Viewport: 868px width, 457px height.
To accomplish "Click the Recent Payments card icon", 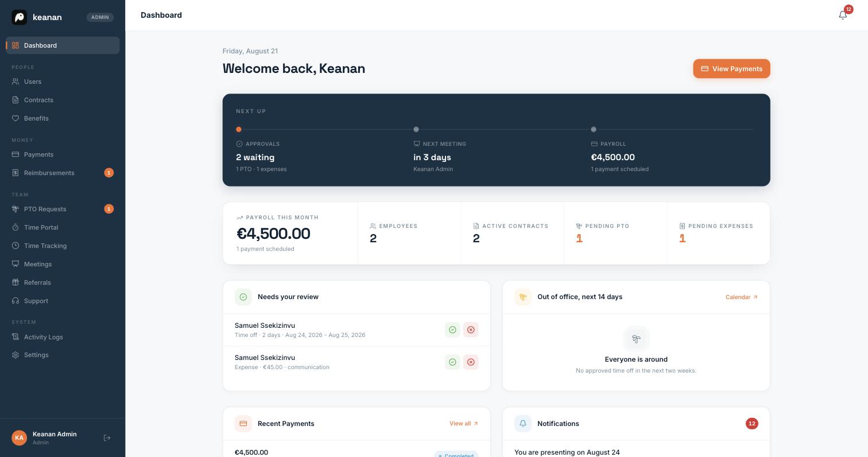I will tap(243, 424).
